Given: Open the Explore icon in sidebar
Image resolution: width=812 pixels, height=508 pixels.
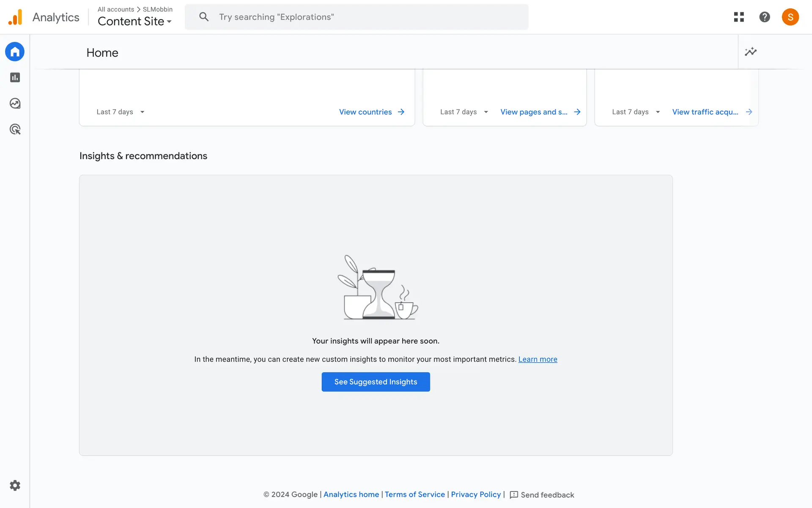Looking at the screenshot, I should point(15,103).
